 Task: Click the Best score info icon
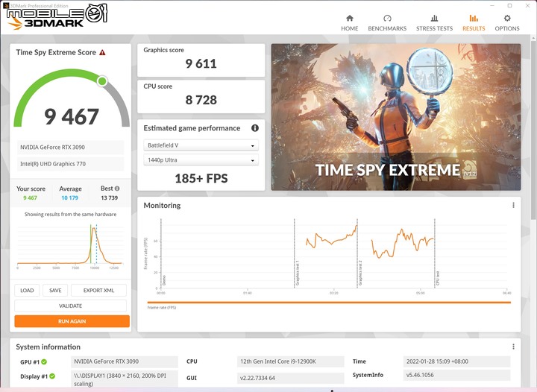(117, 189)
